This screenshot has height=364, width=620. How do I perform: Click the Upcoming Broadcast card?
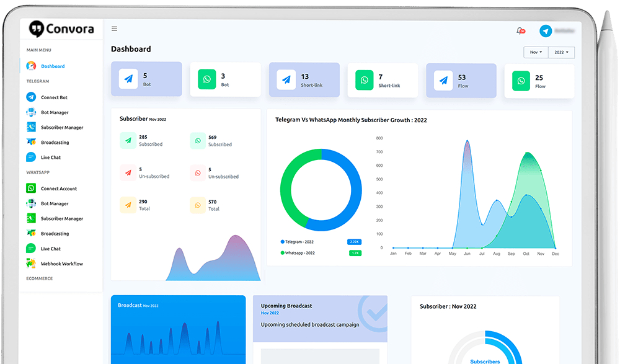click(319, 319)
